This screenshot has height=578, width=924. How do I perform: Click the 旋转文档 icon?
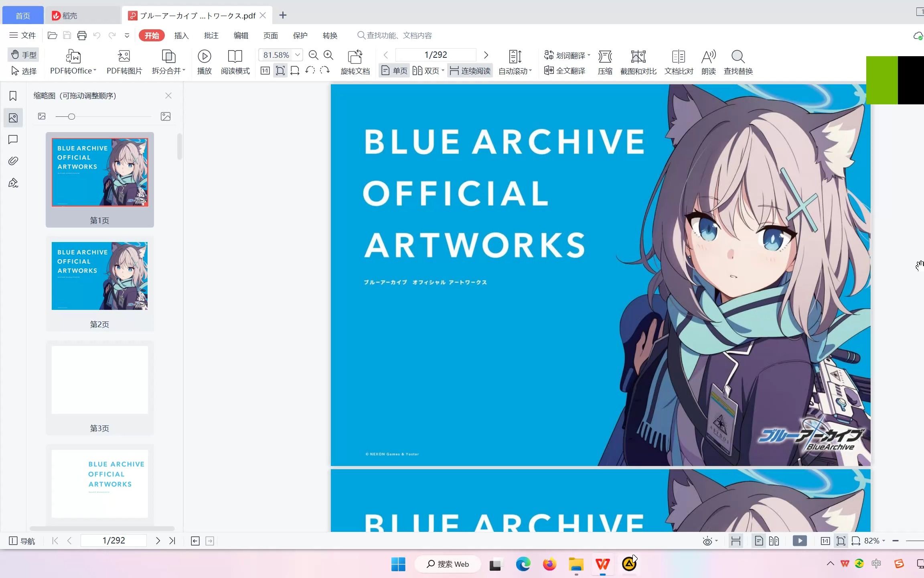tap(355, 57)
